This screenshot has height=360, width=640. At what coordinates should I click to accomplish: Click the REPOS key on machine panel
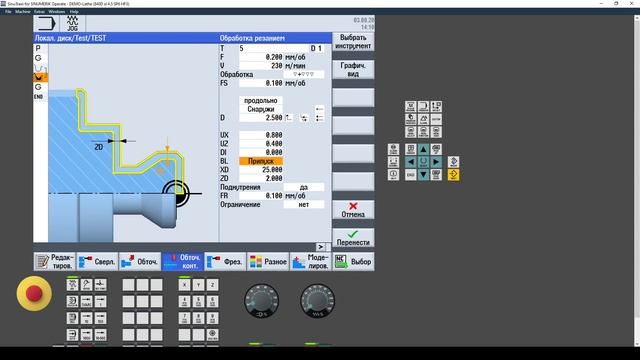point(87,284)
